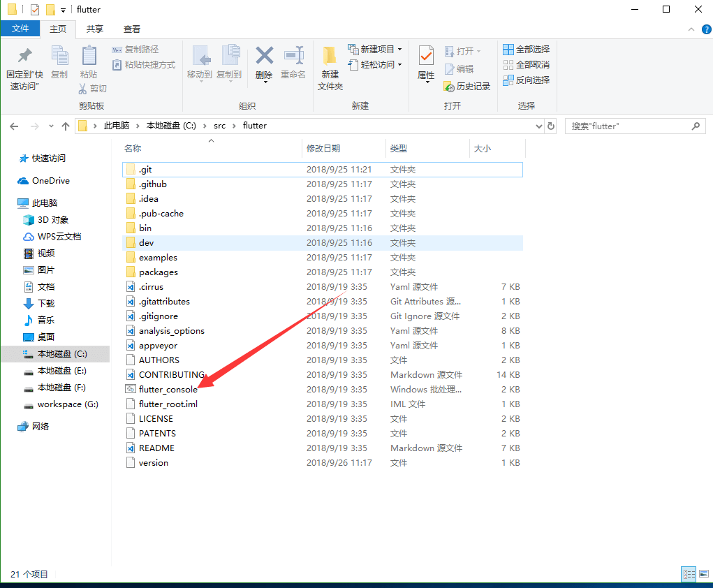The image size is (713, 588).
Task: Create a new folder with 新建文件夹 icon
Action: point(328,66)
